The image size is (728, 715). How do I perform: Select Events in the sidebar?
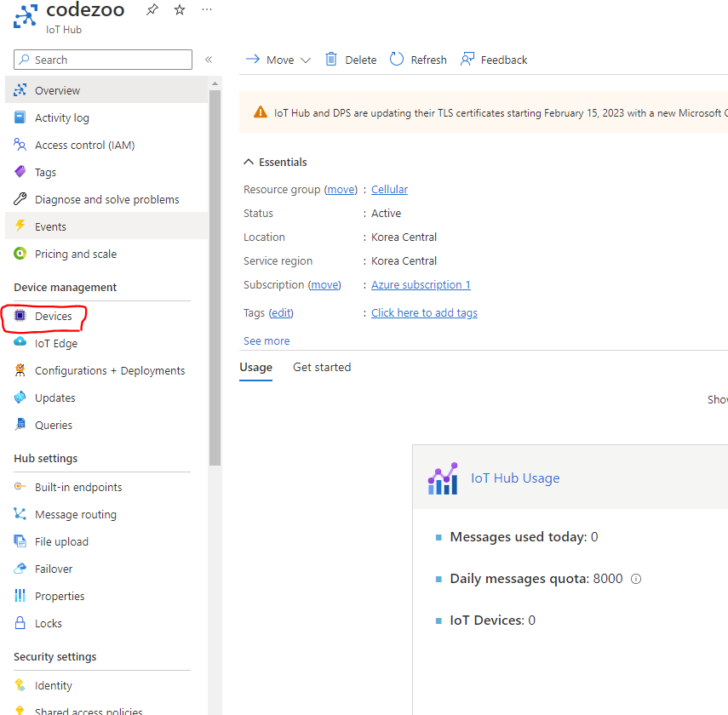click(106, 226)
